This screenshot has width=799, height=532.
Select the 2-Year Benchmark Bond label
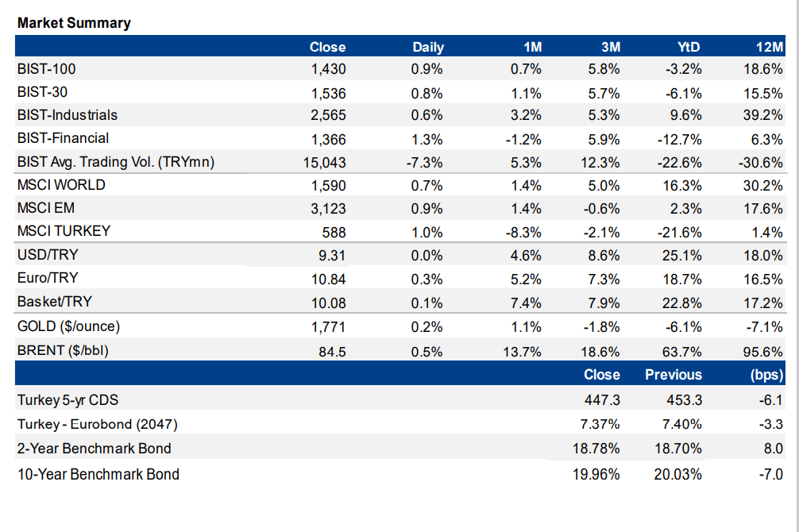(94, 449)
